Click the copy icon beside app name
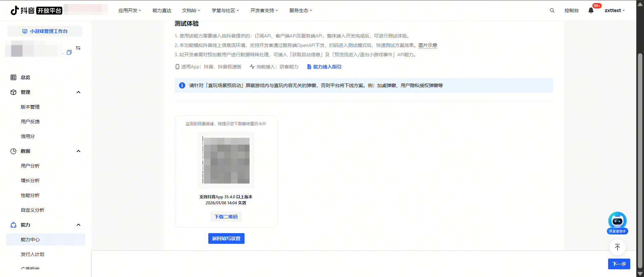The image size is (644, 277). (x=69, y=52)
